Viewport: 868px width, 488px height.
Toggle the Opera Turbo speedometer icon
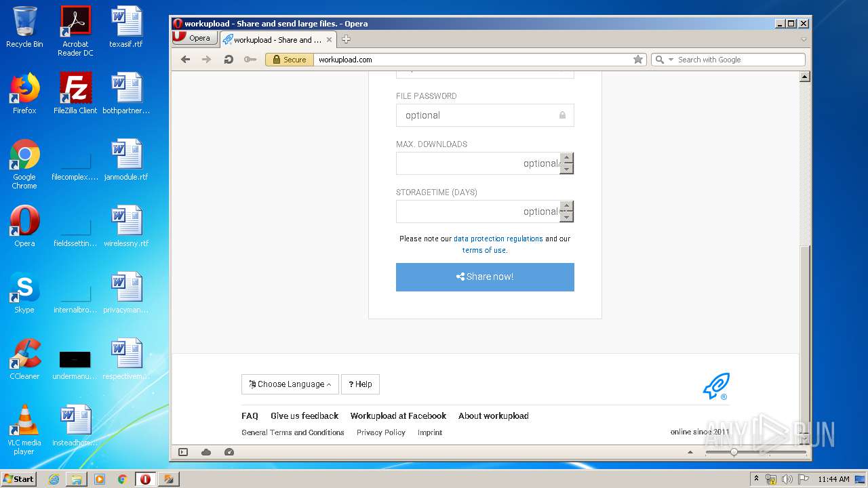229,452
